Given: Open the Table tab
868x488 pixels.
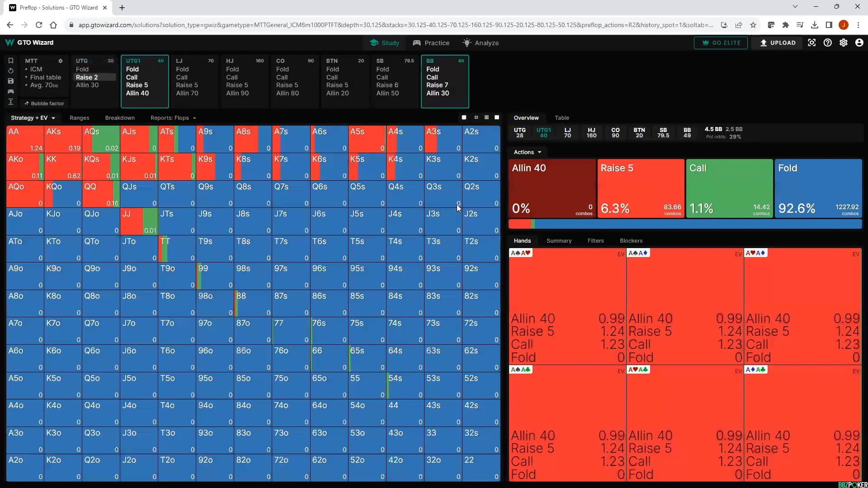Looking at the screenshot, I should coord(561,118).
